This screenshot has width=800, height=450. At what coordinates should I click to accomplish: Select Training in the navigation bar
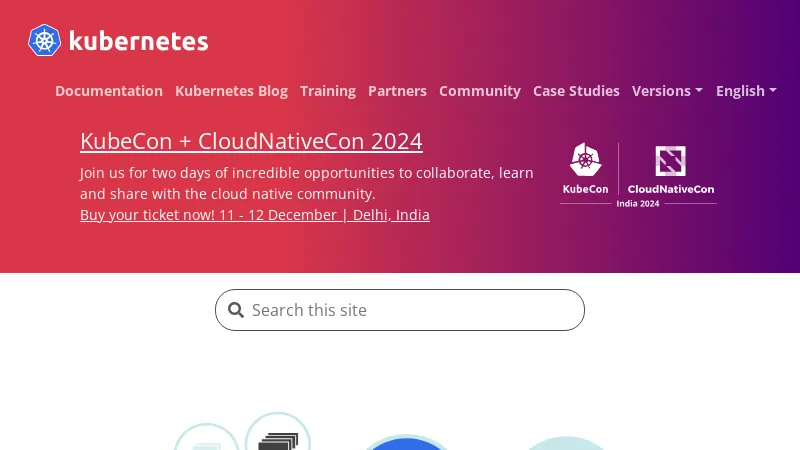(328, 91)
